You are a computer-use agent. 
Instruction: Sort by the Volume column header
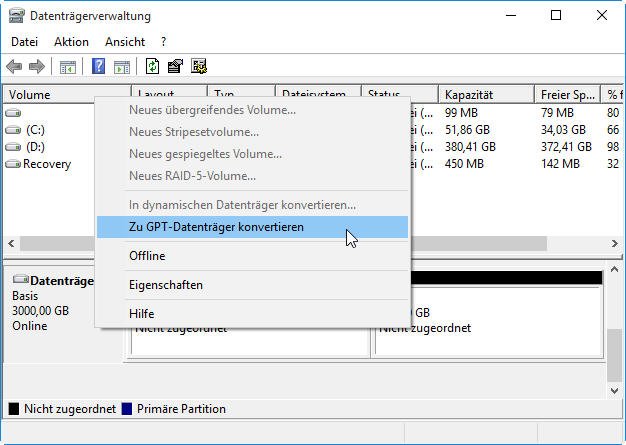[67, 95]
